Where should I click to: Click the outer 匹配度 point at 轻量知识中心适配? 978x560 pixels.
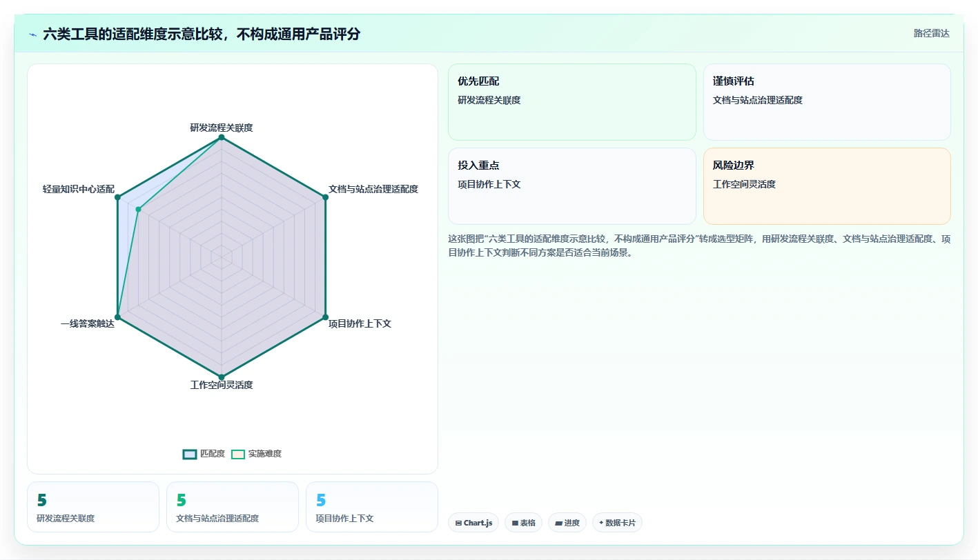point(118,197)
